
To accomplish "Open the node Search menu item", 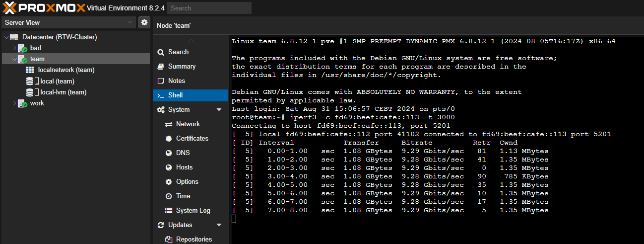I will pyautogui.click(x=191, y=52).
